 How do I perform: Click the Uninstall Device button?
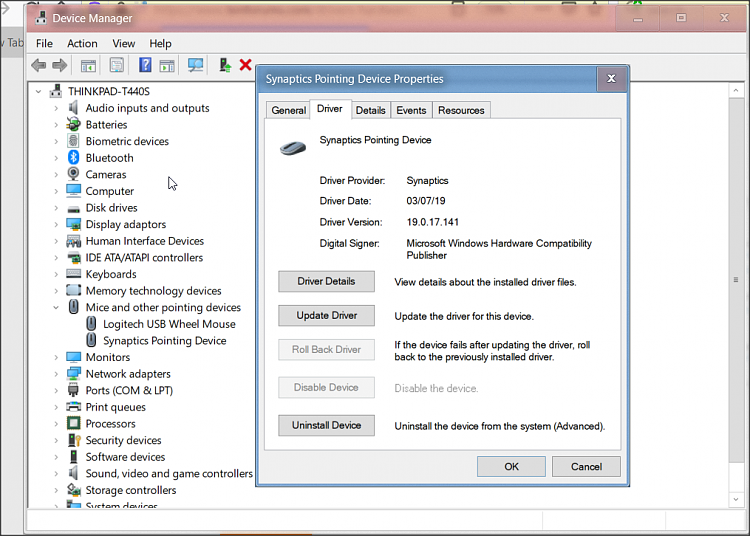tap(326, 425)
